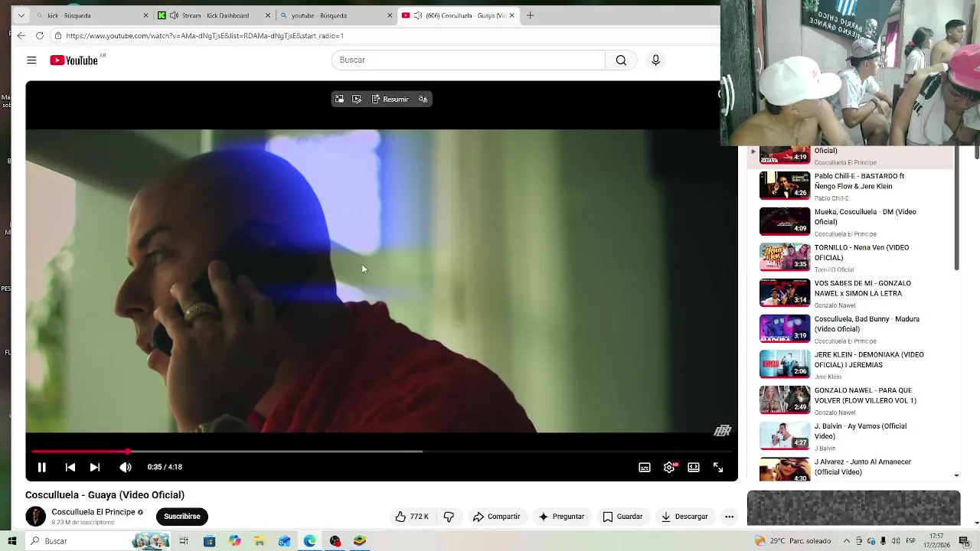Open File Explorer from the taskbar

coord(260,541)
